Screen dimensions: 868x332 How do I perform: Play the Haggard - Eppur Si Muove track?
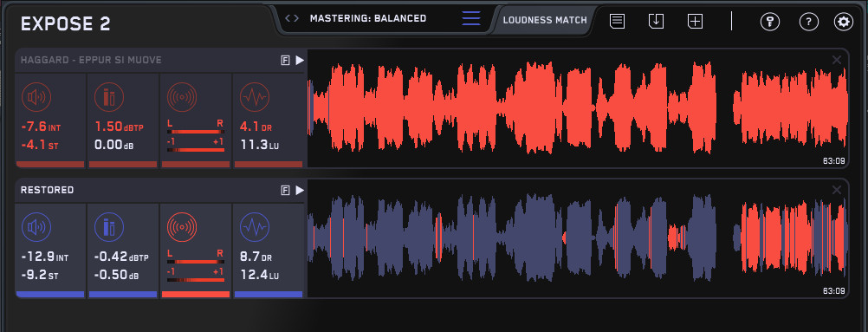pyautogui.click(x=300, y=61)
